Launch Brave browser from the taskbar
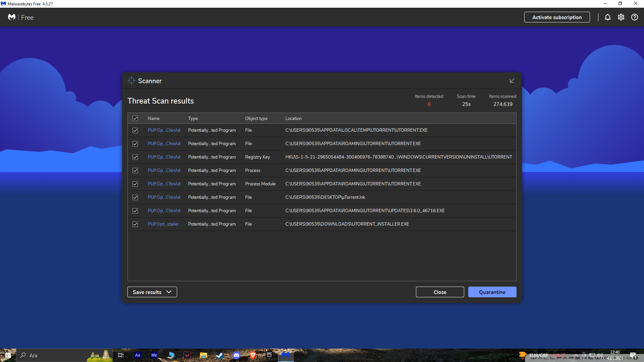Viewport: 644px width, 362px height. pos(253,355)
